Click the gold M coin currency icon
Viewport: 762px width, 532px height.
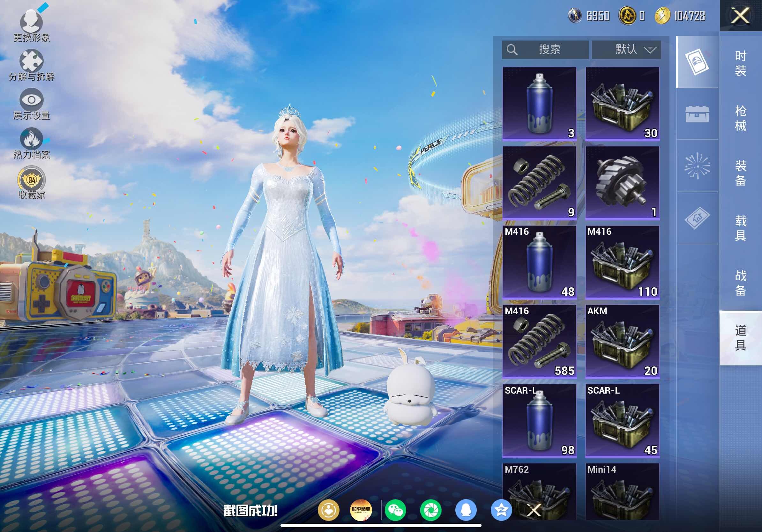tap(627, 16)
